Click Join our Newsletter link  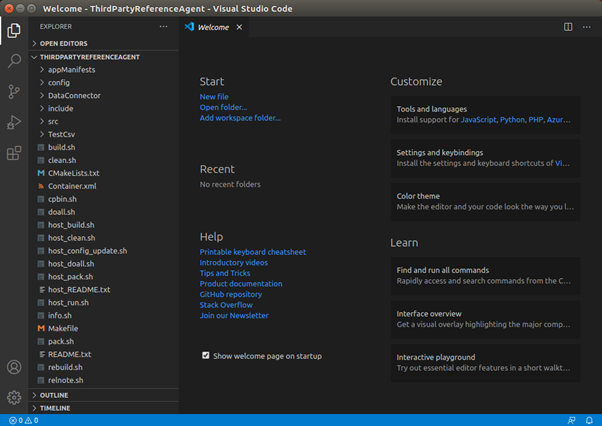click(x=234, y=315)
